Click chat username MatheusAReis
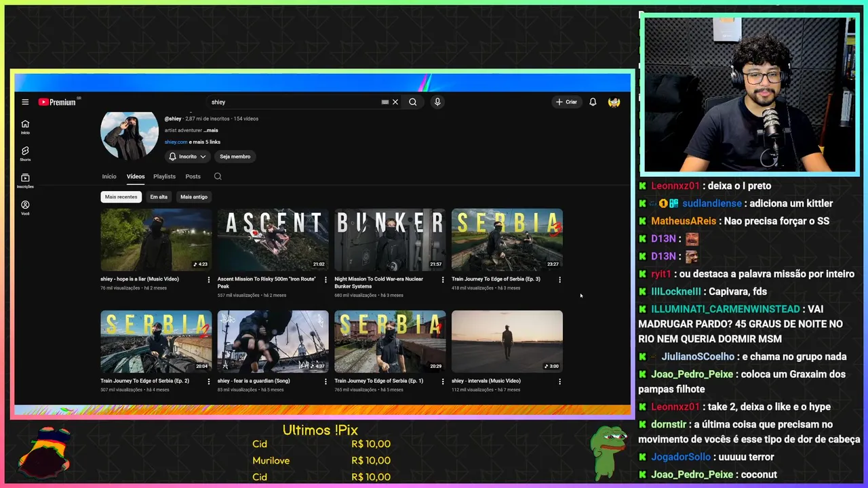This screenshot has width=868, height=488. (x=684, y=221)
